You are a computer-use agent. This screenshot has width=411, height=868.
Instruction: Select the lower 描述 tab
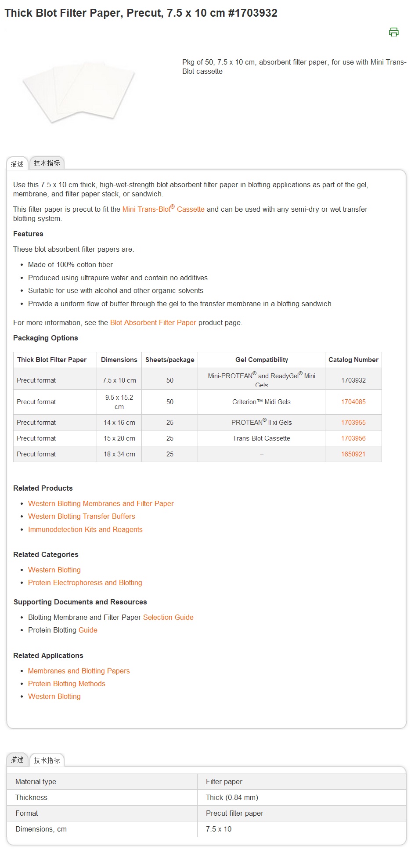17,759
